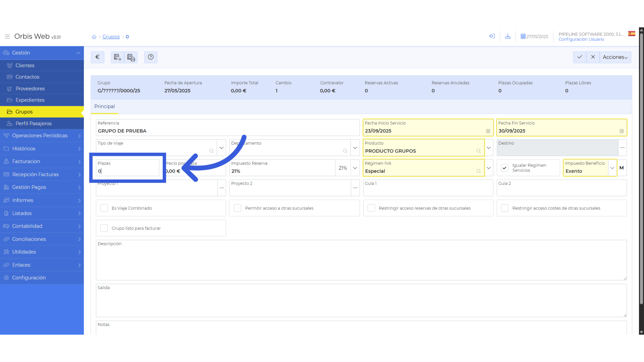The height and width of the screenshot is (362, 644).
Task: Expand Tipo de Viaje dropdown arrow
Action: pos(221,148)
